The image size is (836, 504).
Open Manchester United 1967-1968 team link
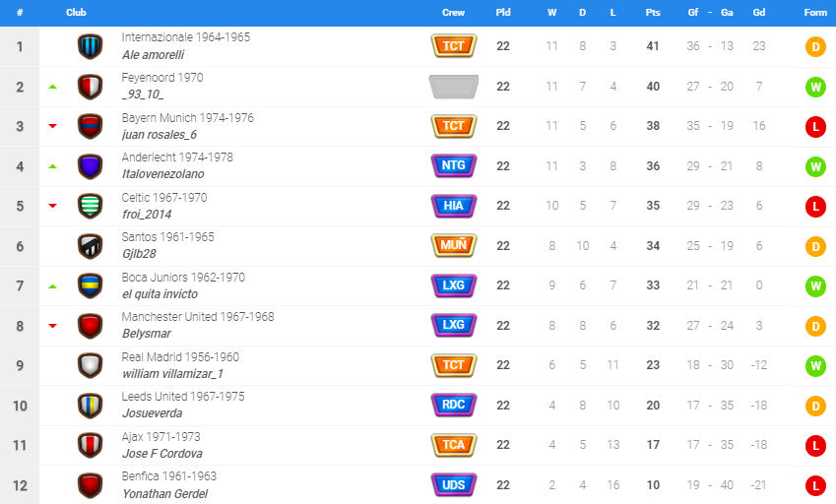(198, 316)
